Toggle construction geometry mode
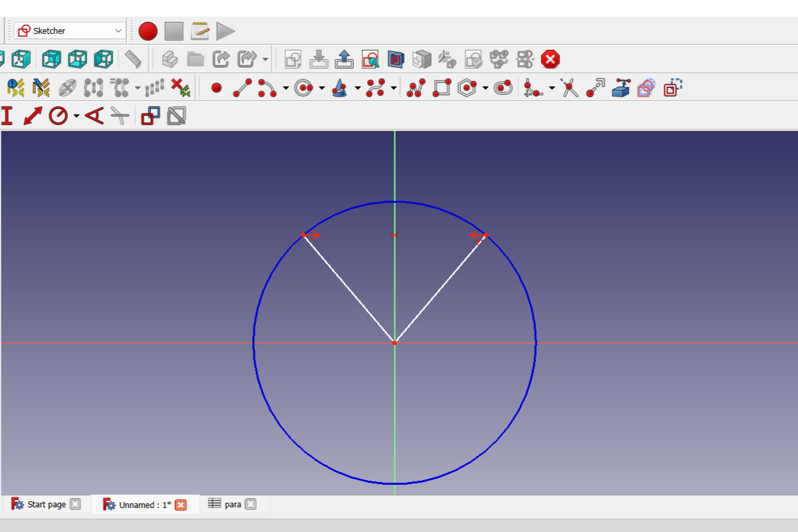Screen dimensions: 798x532 (x=672, y=86)
